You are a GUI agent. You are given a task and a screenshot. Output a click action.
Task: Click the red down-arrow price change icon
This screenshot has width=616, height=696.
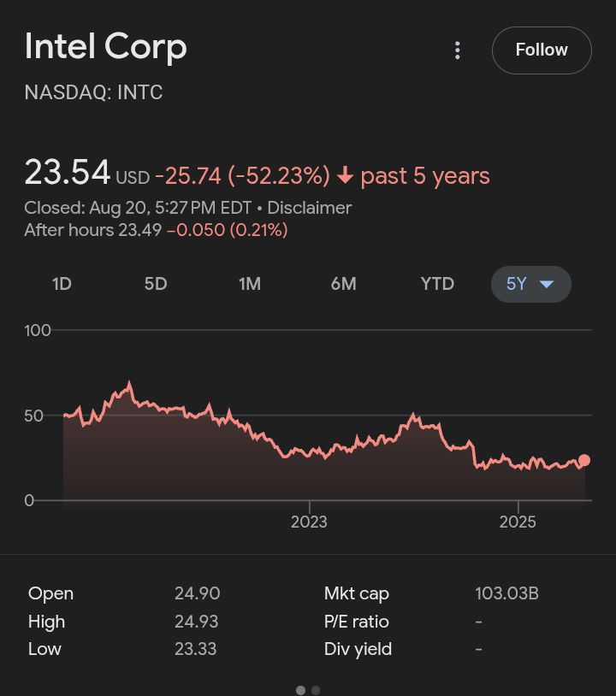(x=345, y=176)
